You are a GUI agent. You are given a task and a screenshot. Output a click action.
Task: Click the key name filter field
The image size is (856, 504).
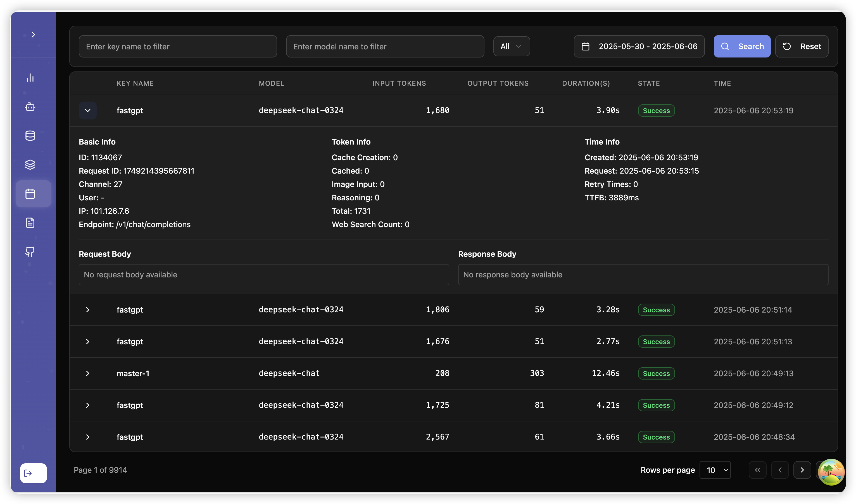tap(178, 46)
